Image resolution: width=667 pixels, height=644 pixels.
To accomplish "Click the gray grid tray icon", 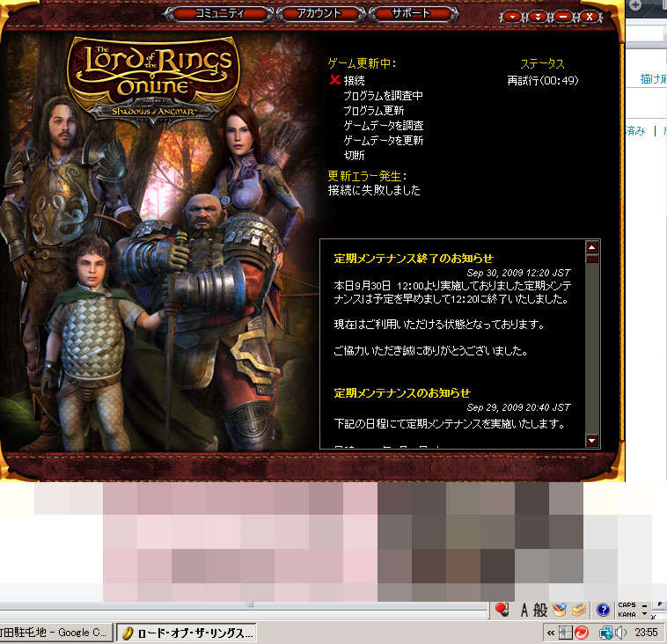I will (x=565, y=633).
